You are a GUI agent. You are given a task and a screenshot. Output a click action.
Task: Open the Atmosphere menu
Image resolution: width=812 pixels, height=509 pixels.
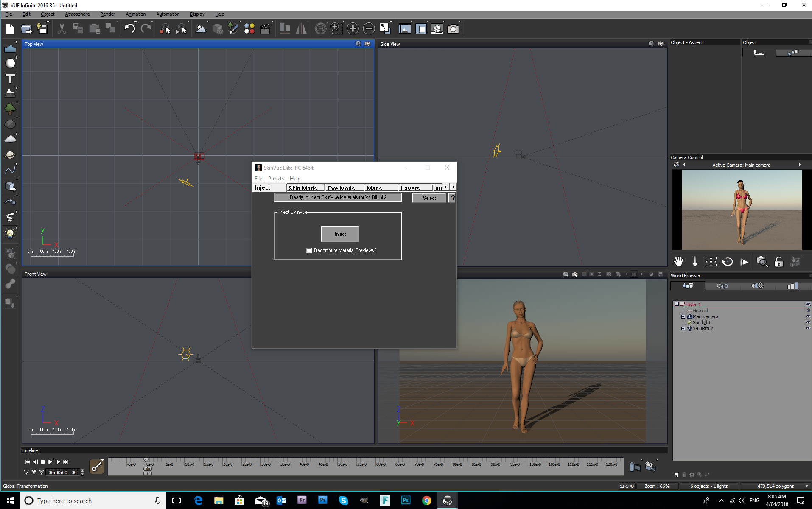(77, 14)
